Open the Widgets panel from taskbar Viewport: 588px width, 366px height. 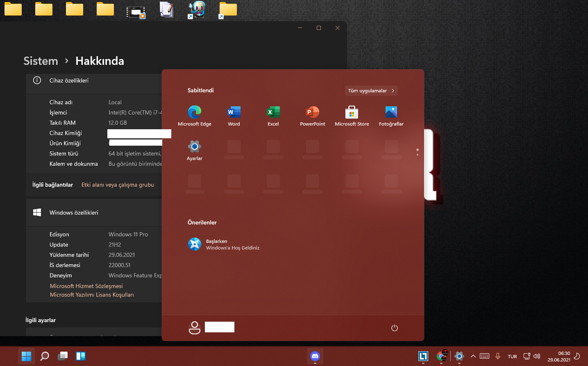[81, 356]
